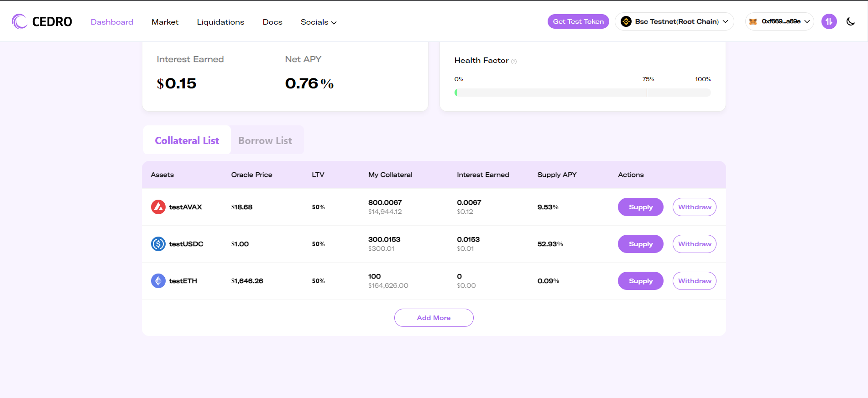The width and height of the screenshot is (868, 398).
Task: Click the Health Factor progress bar
Action: pyautogui.click(x=583, y=93)
